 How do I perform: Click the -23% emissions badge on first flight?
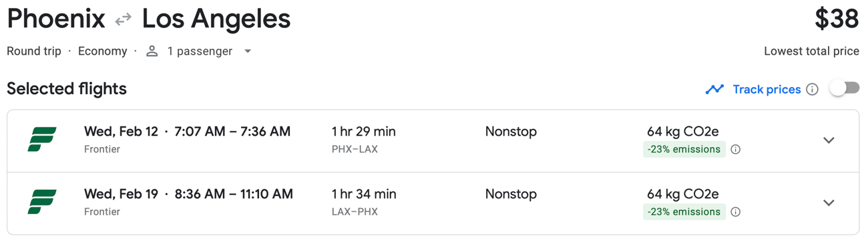click(684, 150)
